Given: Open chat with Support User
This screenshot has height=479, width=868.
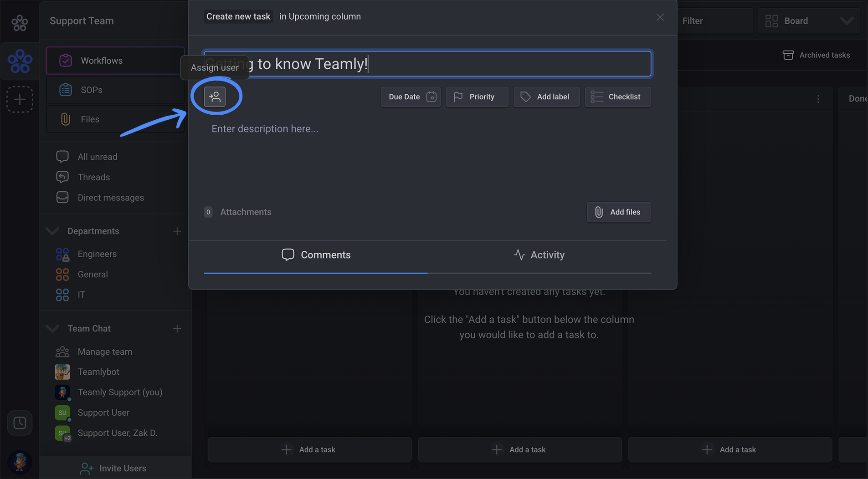Looking at the screenshot, I should pos(92,413).
